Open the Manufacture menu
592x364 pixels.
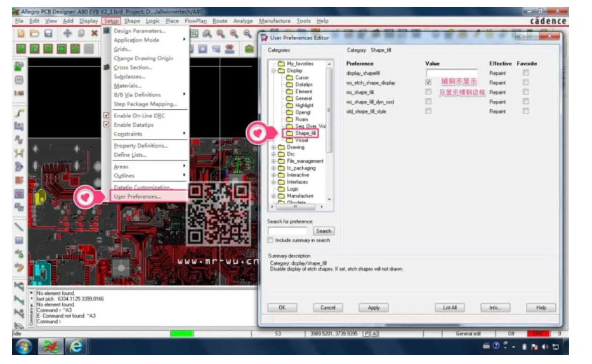pyautogui.click(x=275, y=21)
